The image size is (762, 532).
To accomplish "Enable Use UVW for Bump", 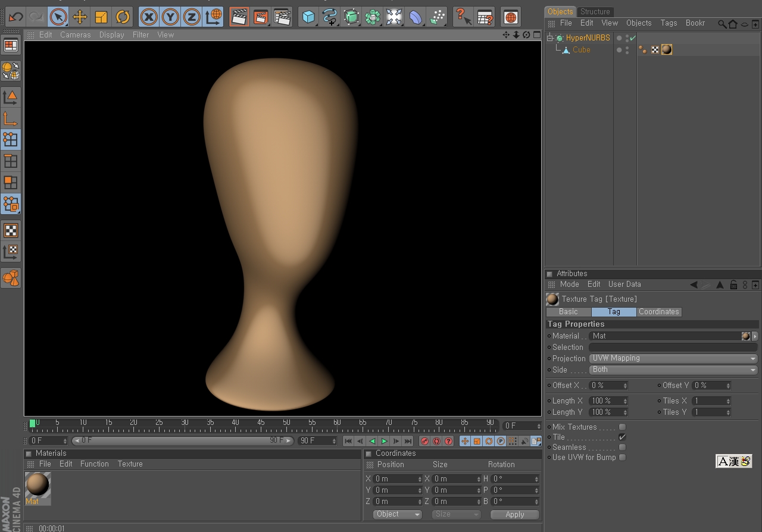I will point(622,458).
